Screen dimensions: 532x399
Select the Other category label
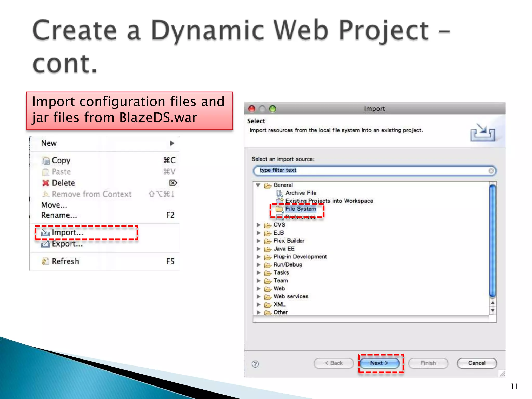[x=281, y=312]
